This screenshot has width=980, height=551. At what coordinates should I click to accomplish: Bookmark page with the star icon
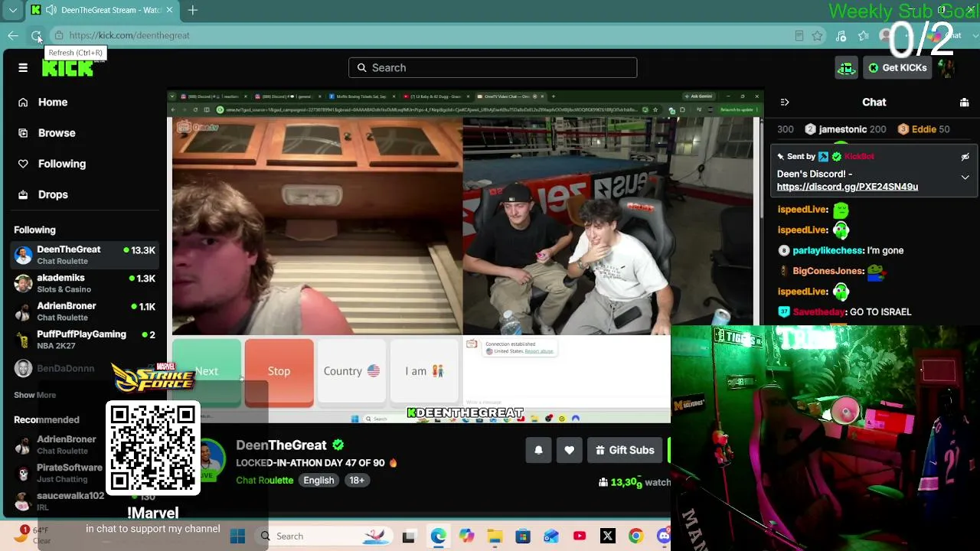tap(818, 35)
